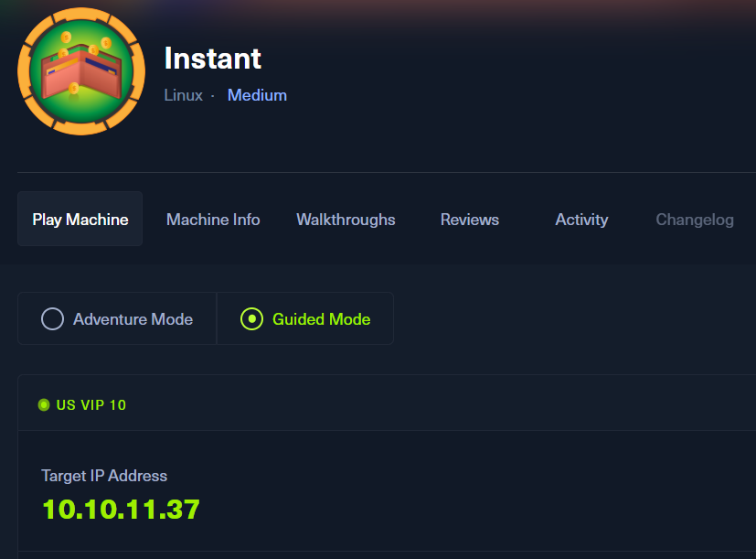This screenshot has height=559, width=756.
Task: Click the green status dot beside US VIP 10
Action: [x=44, y=404]
